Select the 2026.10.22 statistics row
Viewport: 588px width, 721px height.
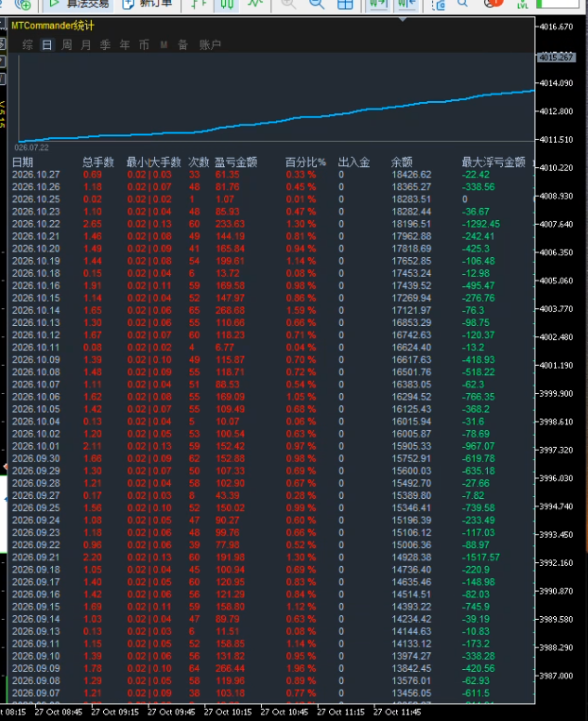coord(271,224)
